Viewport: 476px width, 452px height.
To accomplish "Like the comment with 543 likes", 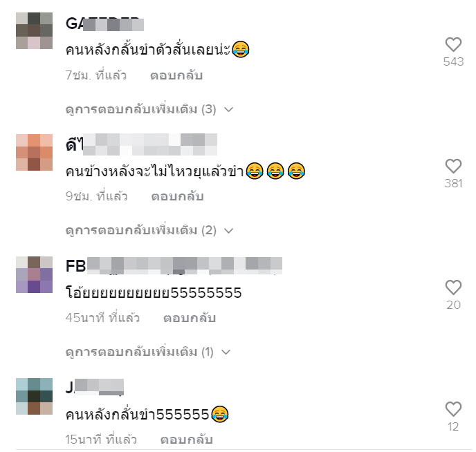I will coord(453,44).
